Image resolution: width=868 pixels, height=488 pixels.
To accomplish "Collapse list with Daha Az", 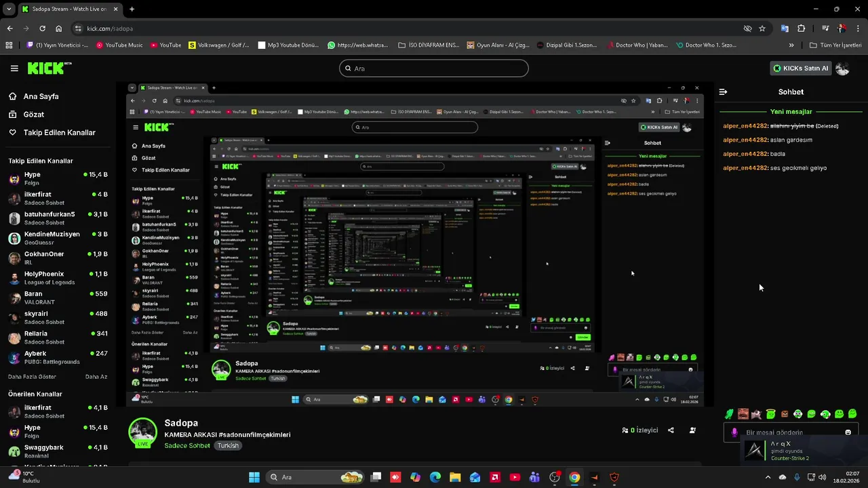I will (x=96, y=377).
